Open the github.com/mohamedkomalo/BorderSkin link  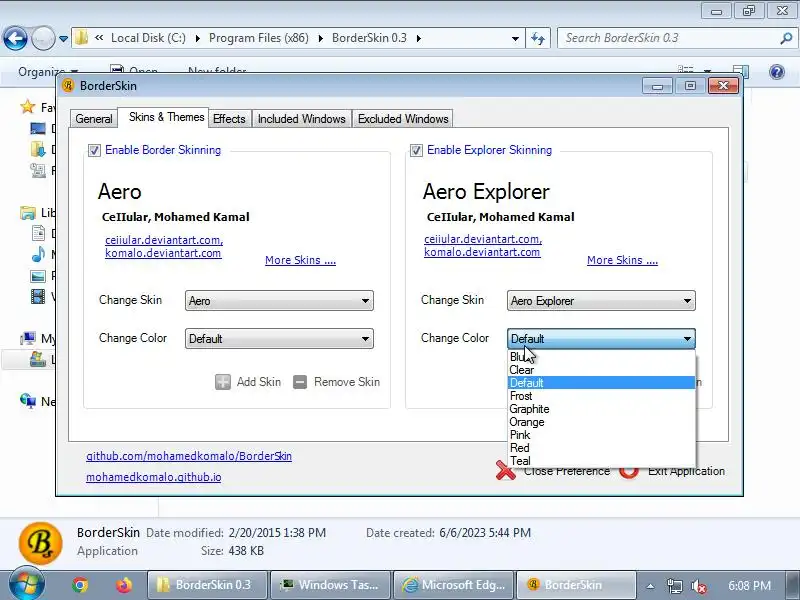189,456
